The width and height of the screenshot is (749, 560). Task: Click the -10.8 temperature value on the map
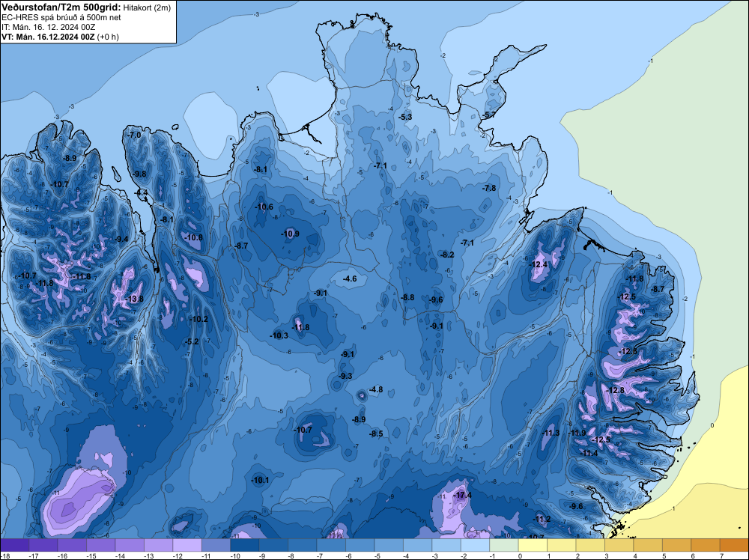193,237
